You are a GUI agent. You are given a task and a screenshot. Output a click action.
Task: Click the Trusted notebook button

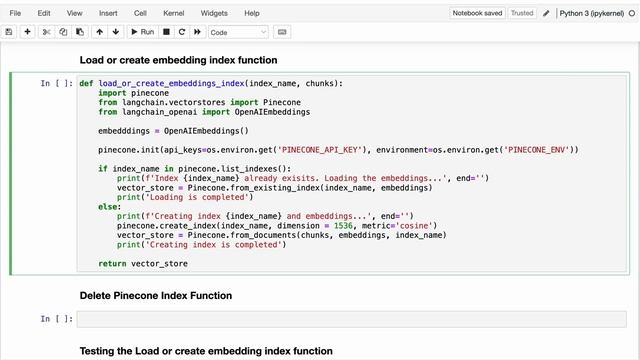click(x=522, y=13)
